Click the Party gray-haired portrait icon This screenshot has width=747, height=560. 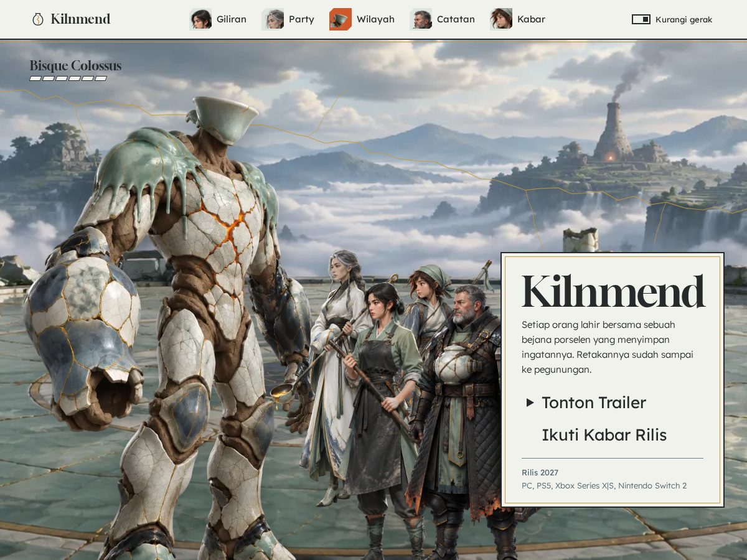[273, 19]
